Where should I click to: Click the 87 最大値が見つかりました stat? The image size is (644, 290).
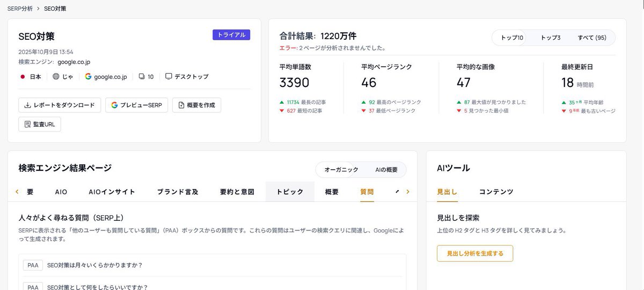(491, 102)
